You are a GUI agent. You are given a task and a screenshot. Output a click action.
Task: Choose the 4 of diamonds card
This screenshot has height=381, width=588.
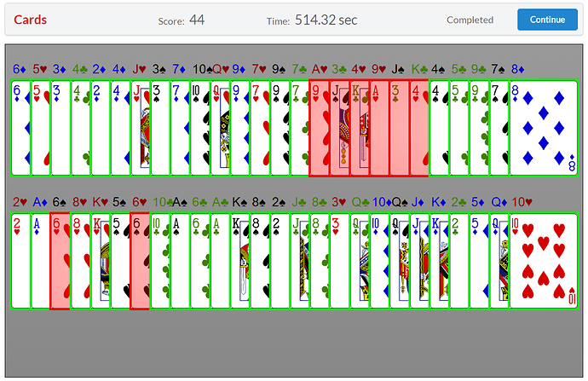(120, 128)
